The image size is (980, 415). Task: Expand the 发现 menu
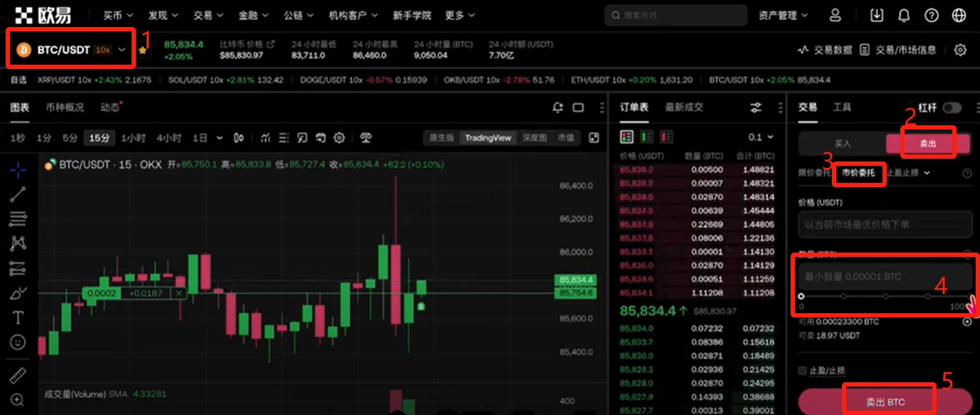click(x=164, y=15)
